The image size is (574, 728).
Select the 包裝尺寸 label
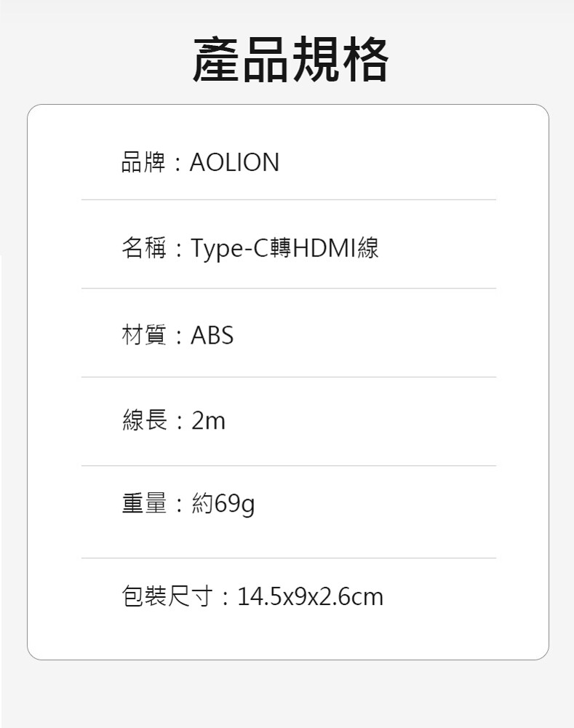pyautogui.click(x=169, y=597)
